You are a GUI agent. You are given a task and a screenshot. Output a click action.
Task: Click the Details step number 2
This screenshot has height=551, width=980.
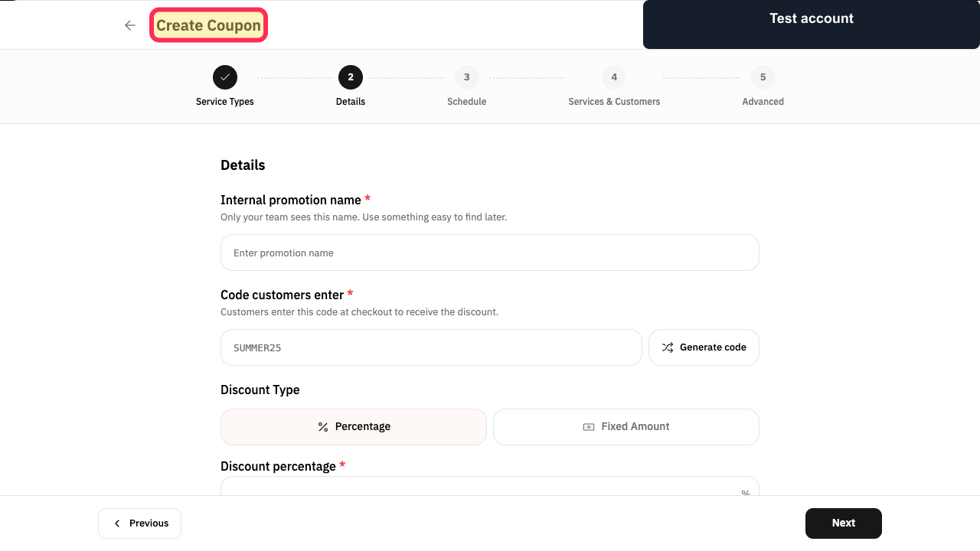point(351,77)
